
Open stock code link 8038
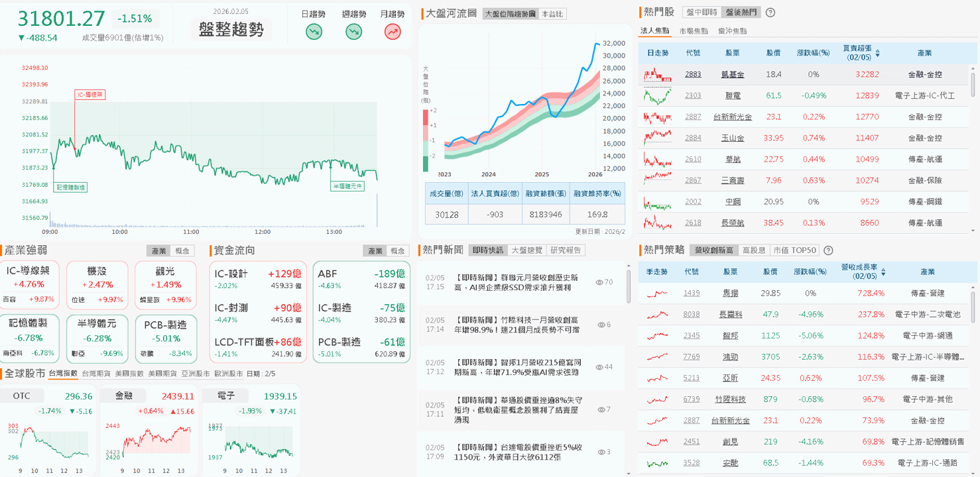(x=692, y=314)
